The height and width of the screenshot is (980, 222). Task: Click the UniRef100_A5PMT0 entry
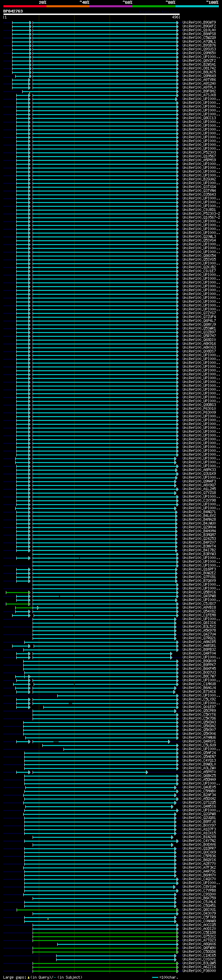click(x=199, y=772)
